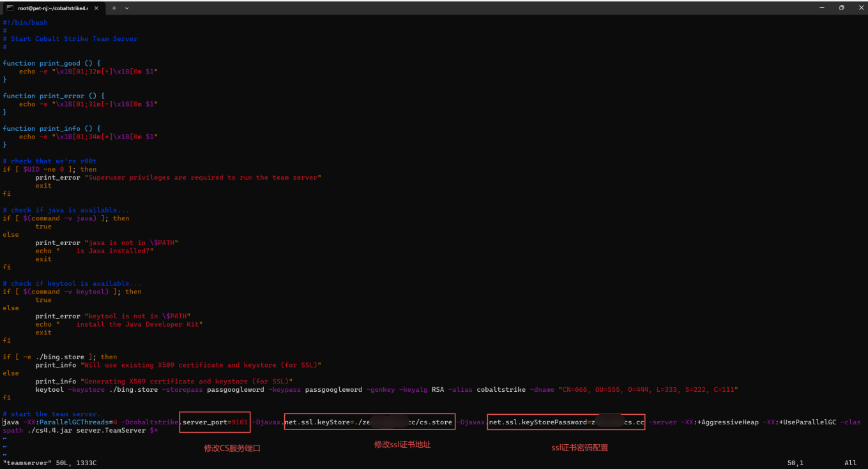Click the red '修改CS服务端口' annotation
Screen dimensions: 868x469
(x=232, y=449)
